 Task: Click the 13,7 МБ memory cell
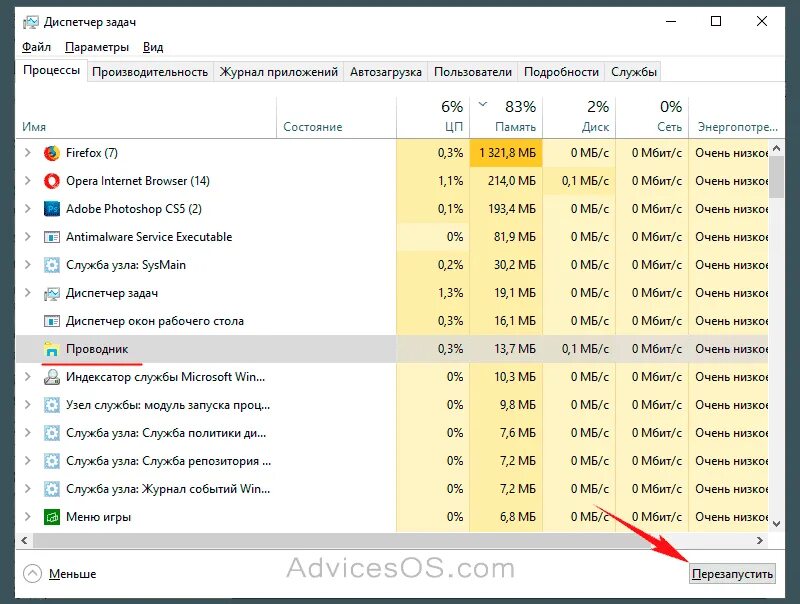coord(506,349)
